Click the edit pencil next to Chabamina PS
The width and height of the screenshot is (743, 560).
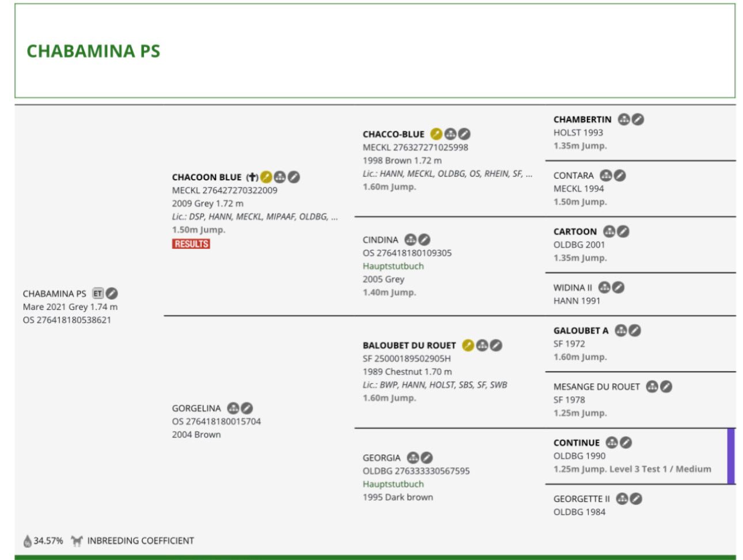[112, 293]
